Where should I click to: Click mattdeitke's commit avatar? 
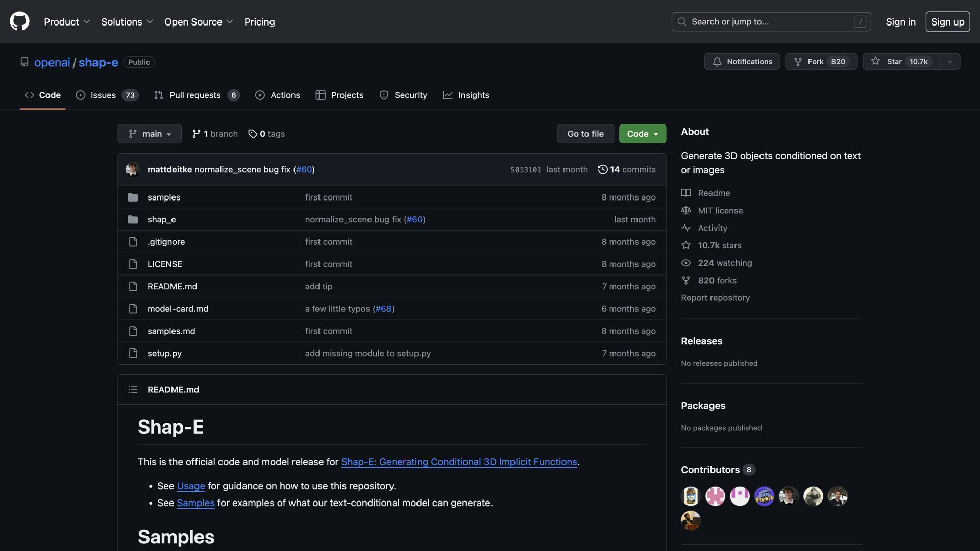coord(133,169)
